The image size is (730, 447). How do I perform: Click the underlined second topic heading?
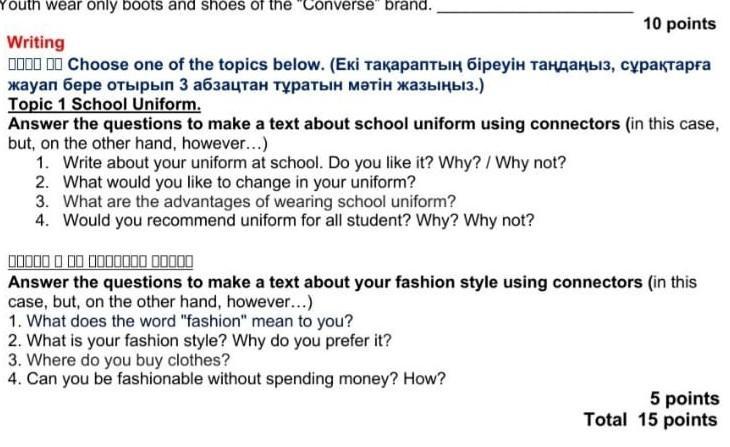[x=101, y=261]
